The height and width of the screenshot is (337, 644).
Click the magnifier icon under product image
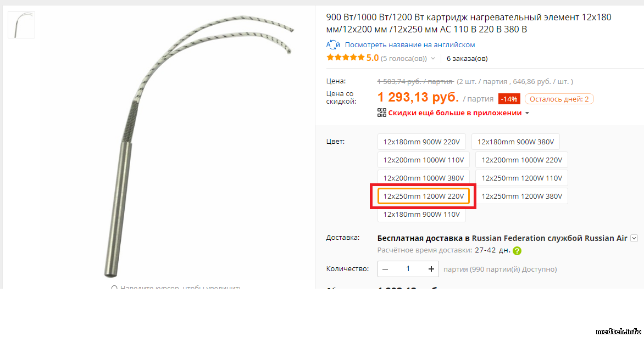pyautogui.click(x=114, y=288)
